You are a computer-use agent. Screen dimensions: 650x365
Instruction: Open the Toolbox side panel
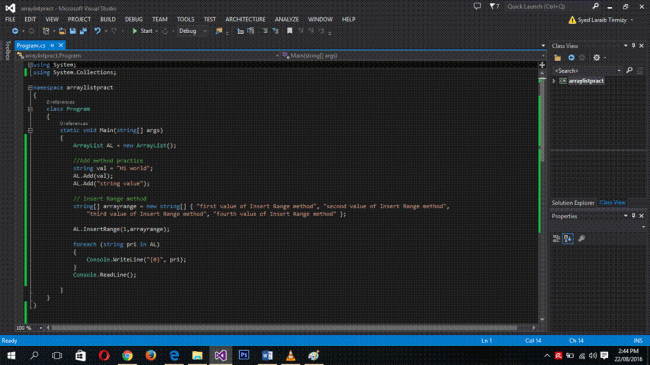[x=7, y=51]
